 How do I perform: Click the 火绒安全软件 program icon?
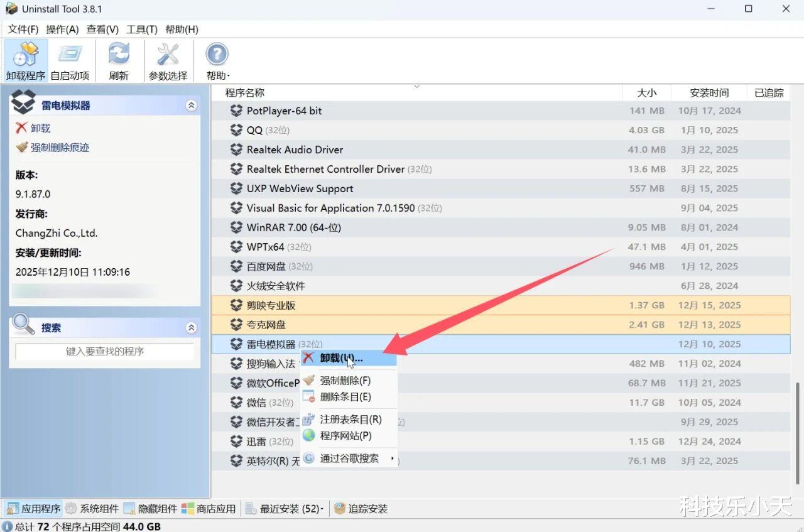[236, 286]
